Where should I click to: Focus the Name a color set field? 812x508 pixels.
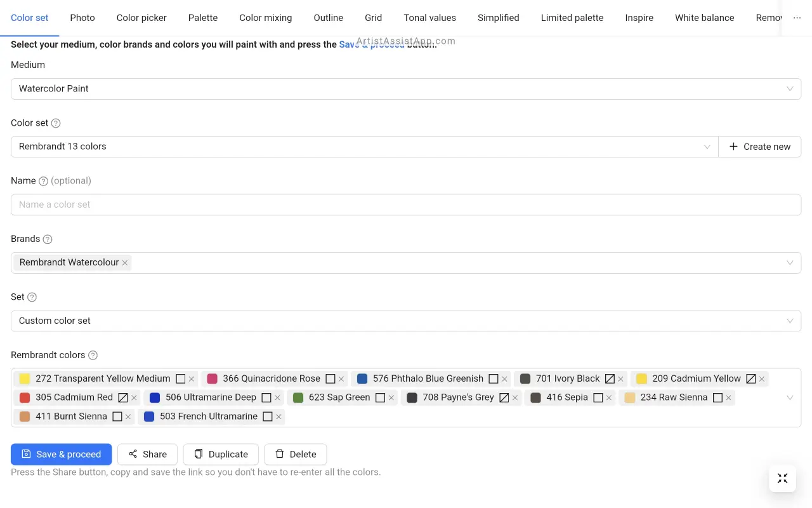[x=406, y=204]
